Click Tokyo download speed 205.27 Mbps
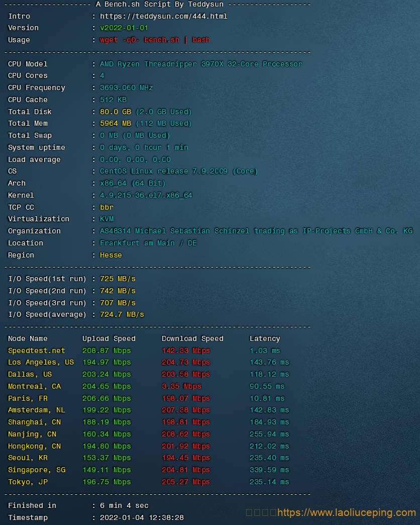This screenshot has height=525, width=420. (x=186, y=482)
